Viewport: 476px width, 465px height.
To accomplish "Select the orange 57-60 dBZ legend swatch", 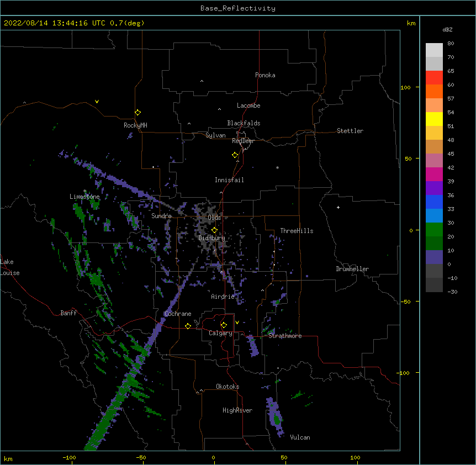I will click(434, 91).
